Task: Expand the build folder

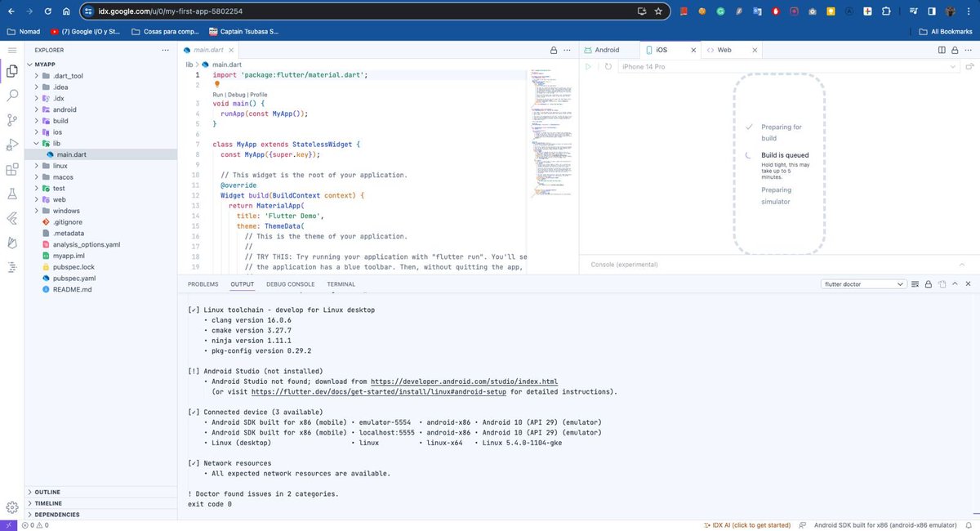Action: 37,121
